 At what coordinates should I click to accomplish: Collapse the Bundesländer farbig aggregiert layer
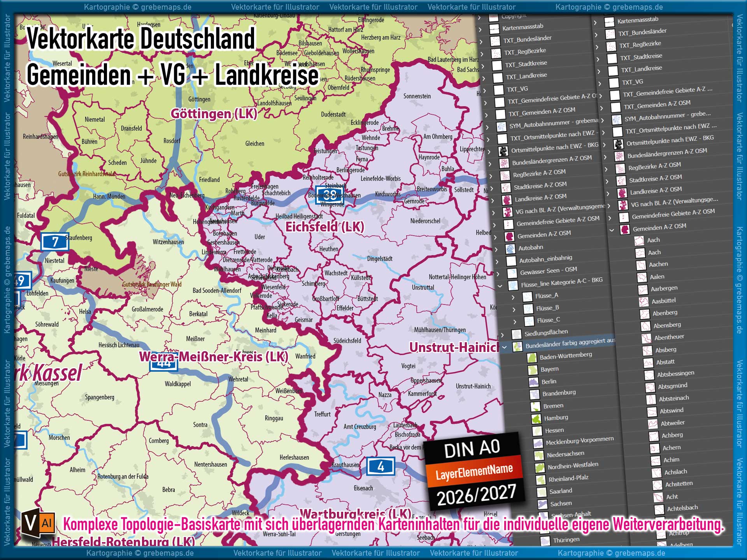(505, 347)
